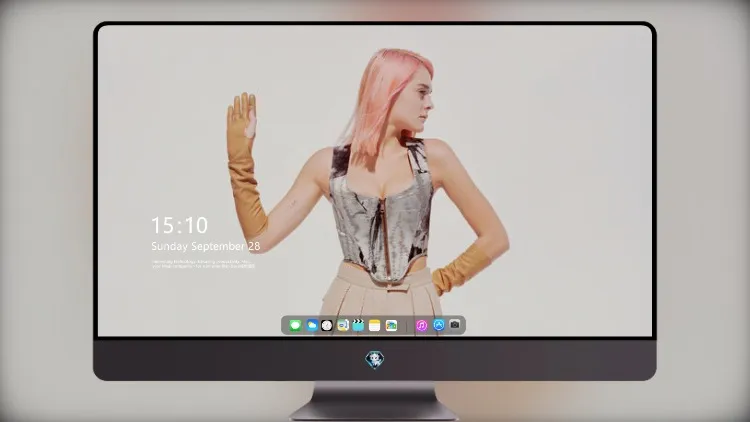Viewport: 750px width, 422px height.
Task: Open the Weather app in the dock
Action: pos(311,326)
